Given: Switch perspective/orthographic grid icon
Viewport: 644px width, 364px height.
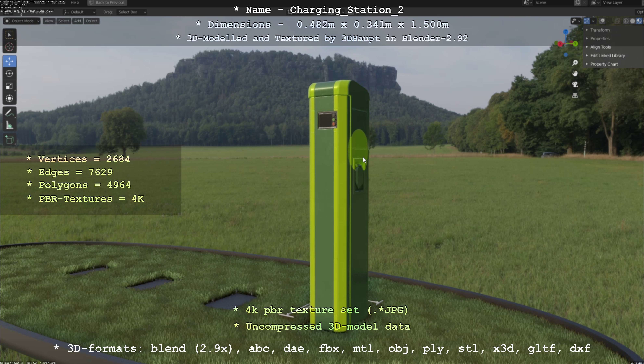Looking at the screenshot, I should [x=575, y=95].
